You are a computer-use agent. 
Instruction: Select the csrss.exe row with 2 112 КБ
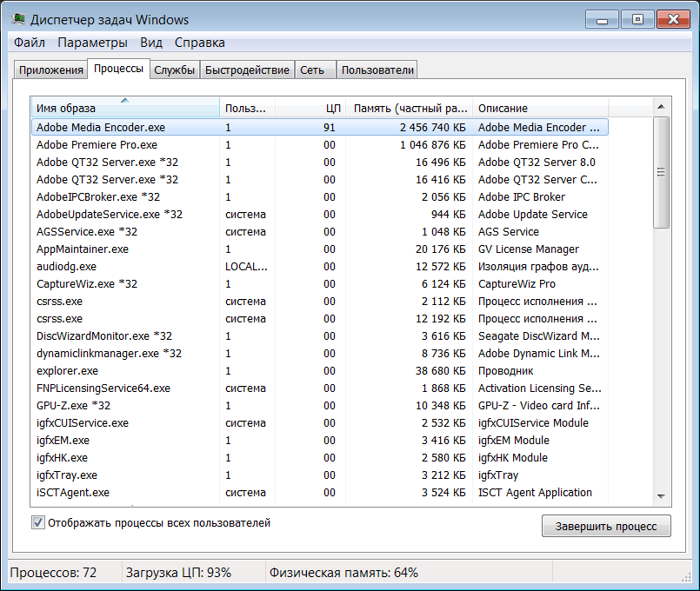coord(320,301)
